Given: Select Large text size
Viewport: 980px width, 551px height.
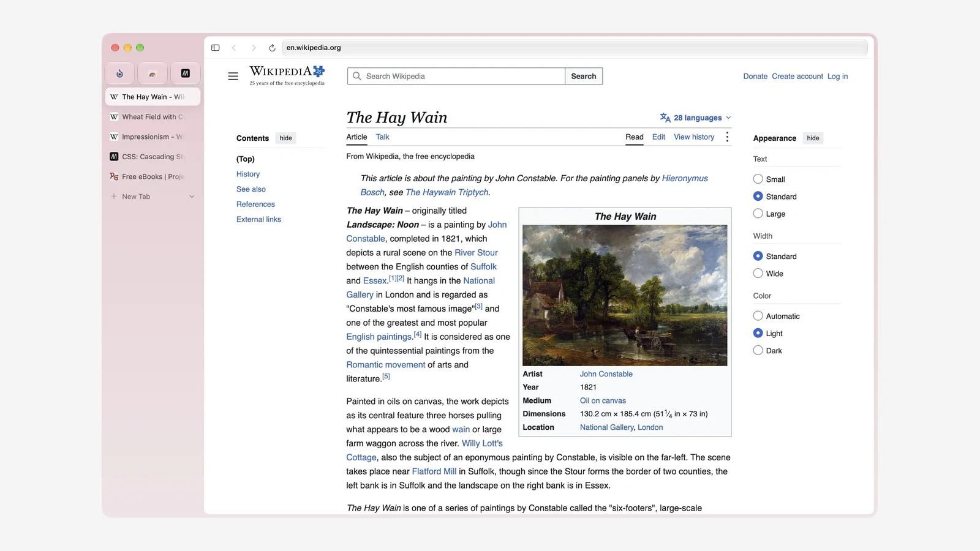Looking at the screenshot, I should [758, 214].
